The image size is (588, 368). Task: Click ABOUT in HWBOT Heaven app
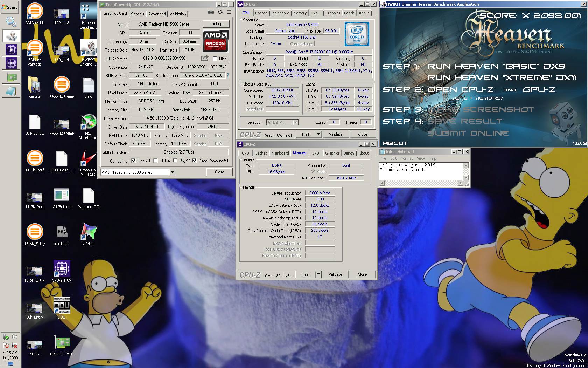(395, 143)
